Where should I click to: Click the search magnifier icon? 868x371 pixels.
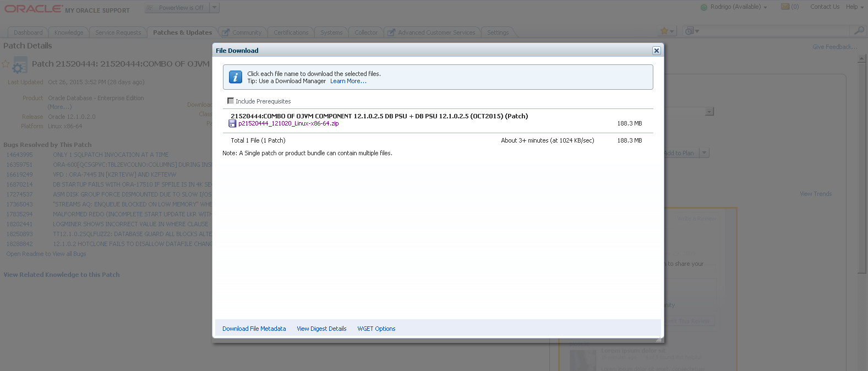[x=859, y=30]
